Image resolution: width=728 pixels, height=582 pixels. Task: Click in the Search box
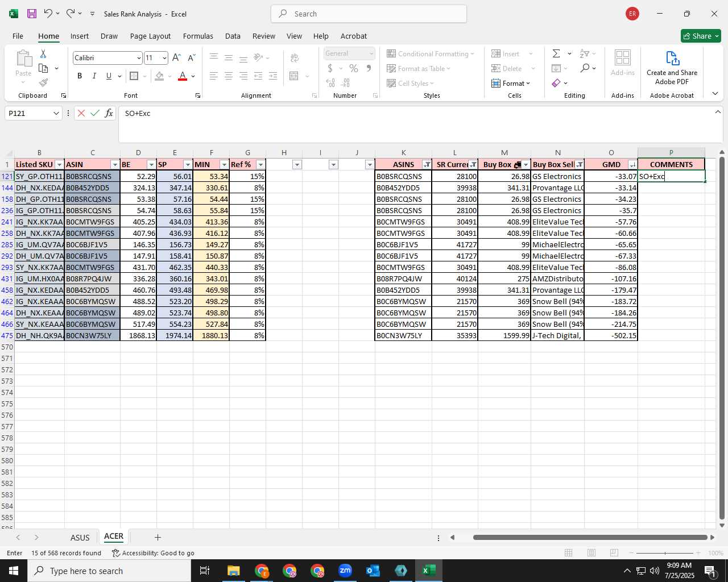[369, 14]
